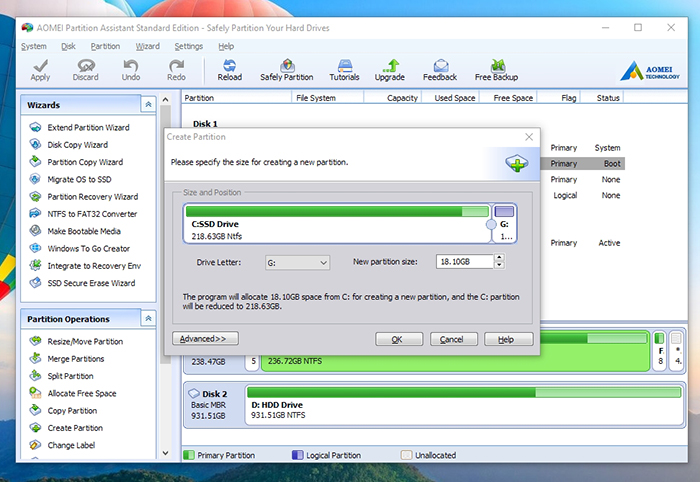Open the Wizard menu
Image resolution: width=700 pixels, height=482 pixels.
[148, 46]
